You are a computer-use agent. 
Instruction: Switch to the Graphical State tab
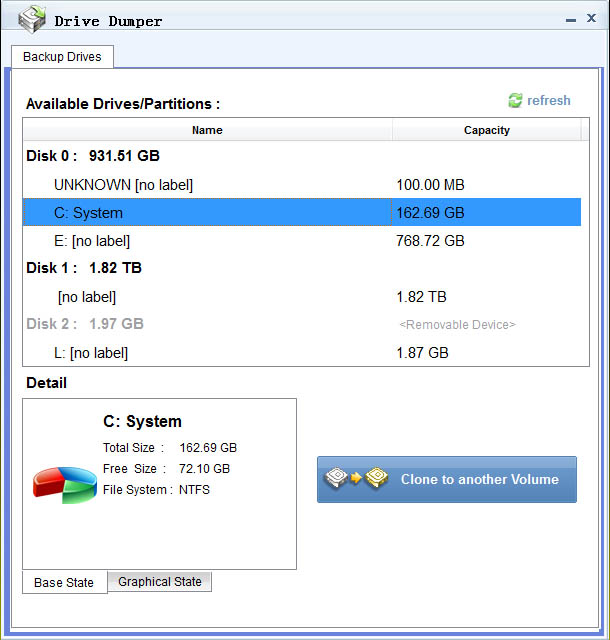159,582
